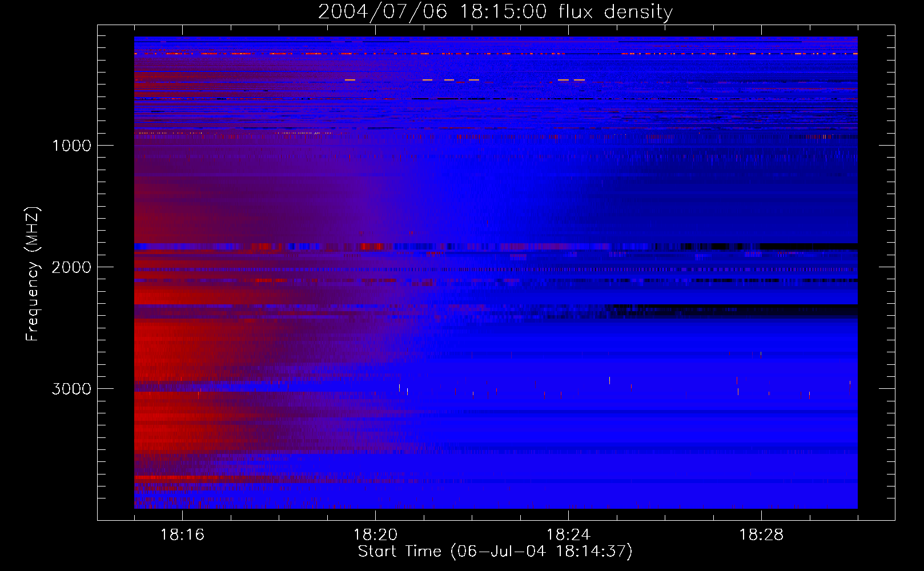Image resolution: width=924 pixels, height=571 pixels.
Task: Click the 18:28 time tick label
Action: pos(761,535)
